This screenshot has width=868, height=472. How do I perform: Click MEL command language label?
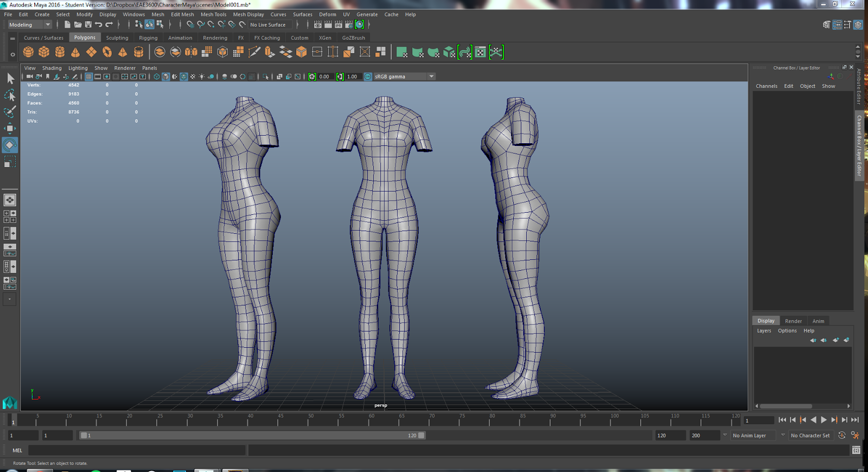tap(17, 450)
